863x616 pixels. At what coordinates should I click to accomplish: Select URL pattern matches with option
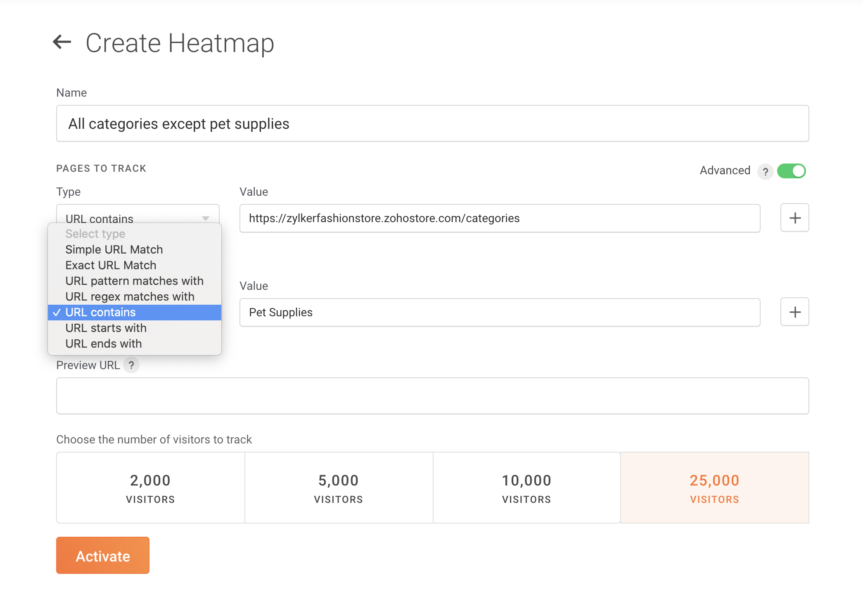click(134, 281)
